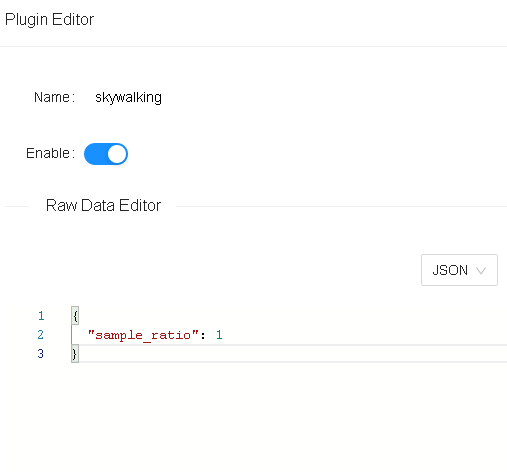Place the cursor at the closing brace
The image size is (507, 472).
pos(75,354)
